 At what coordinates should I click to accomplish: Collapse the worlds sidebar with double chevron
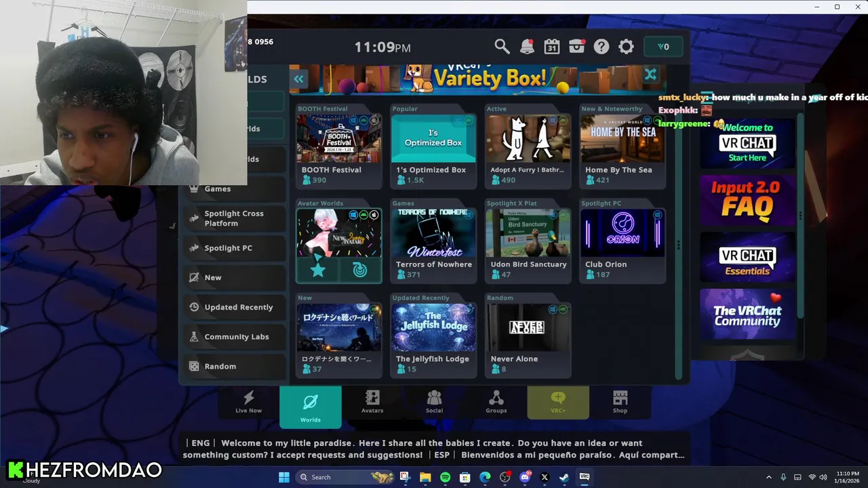coord(298,79)
